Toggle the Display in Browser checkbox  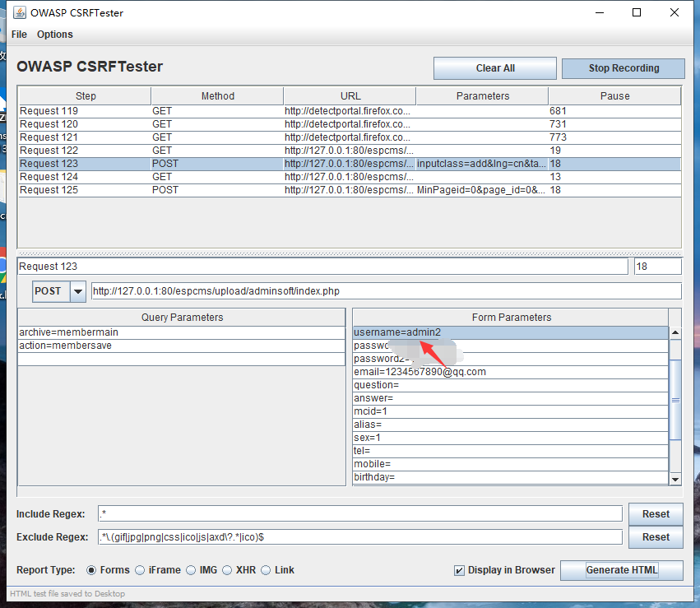click(459, 570)
